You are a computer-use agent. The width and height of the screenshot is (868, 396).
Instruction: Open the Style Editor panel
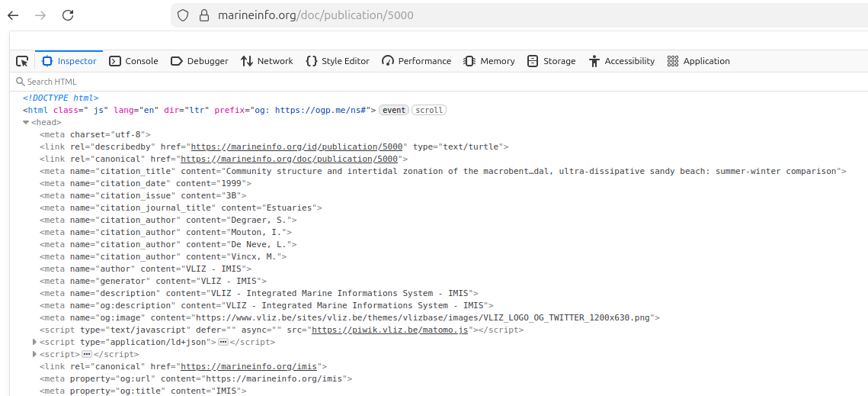337,61
